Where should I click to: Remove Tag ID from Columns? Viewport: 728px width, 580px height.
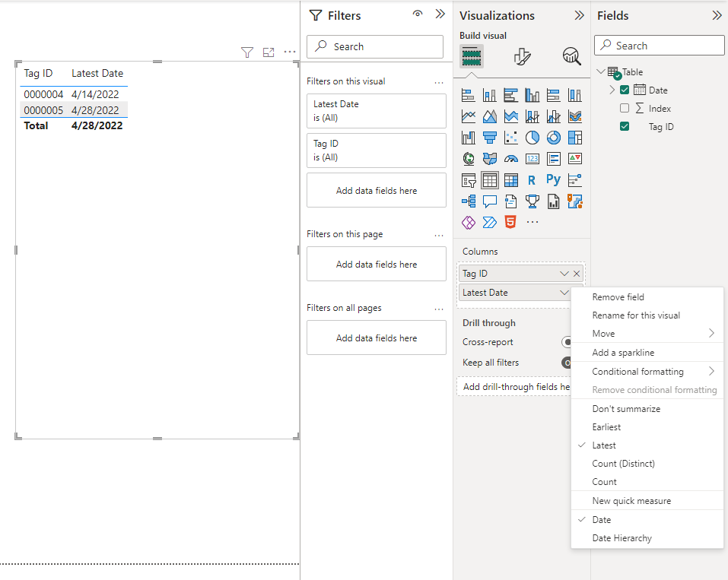577,274
